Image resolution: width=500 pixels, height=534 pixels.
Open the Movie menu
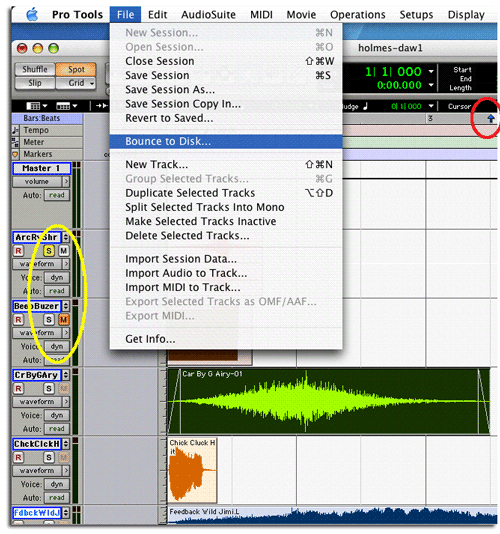pyautogui.click(x=301, y=15)
